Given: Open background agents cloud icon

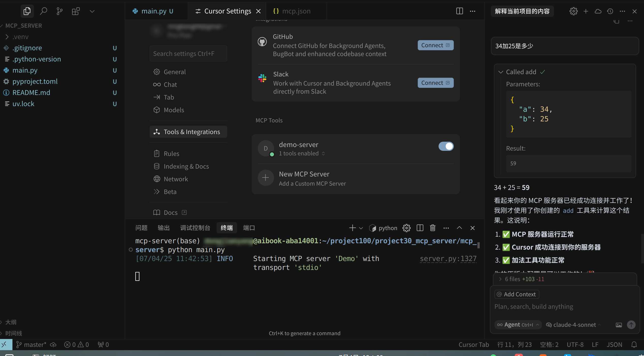Looking at the screenshot, I should click(x=598, y=11).
